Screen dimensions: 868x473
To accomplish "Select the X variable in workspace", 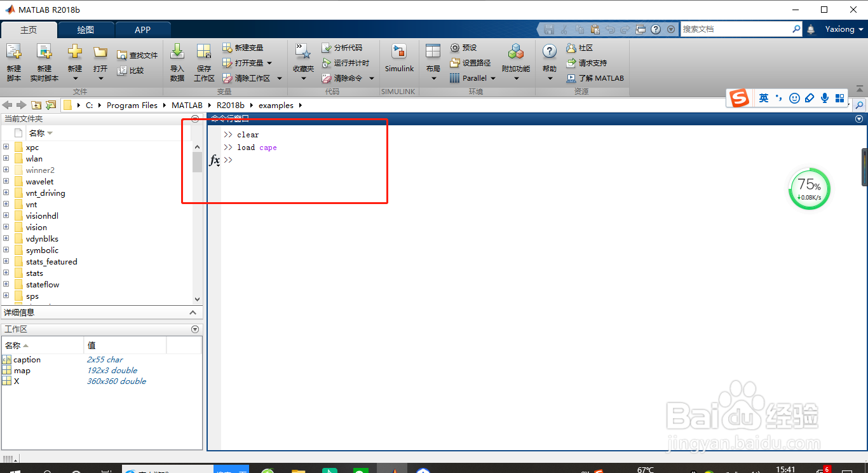I will pyautogui.click(x=17, y=381).
